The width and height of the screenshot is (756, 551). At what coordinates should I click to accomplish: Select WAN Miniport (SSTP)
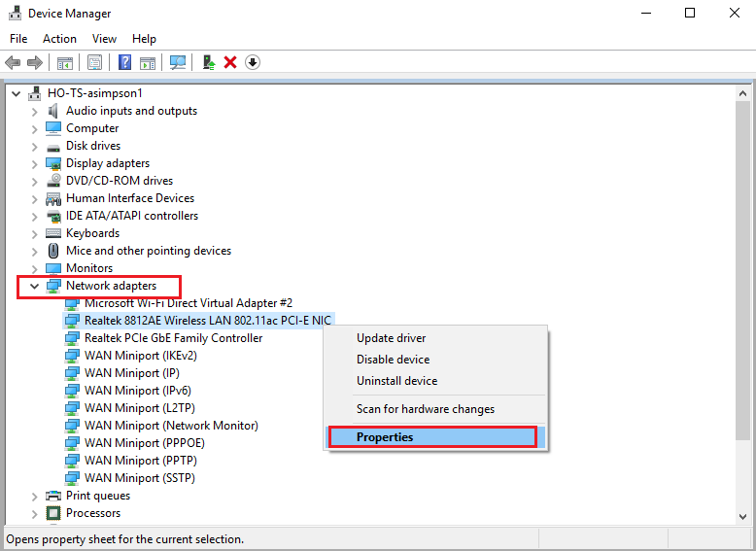point(139,478)
